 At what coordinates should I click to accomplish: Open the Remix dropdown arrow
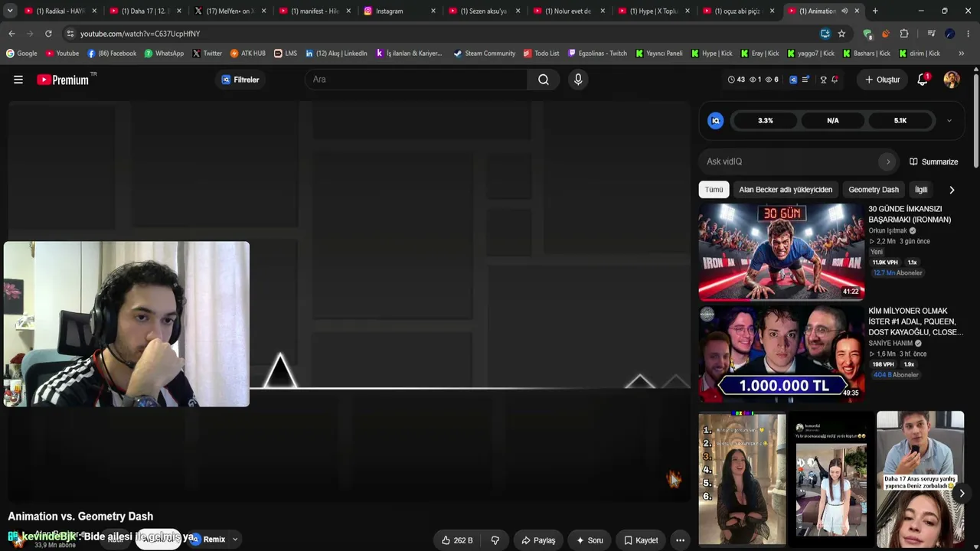[235, 540]
